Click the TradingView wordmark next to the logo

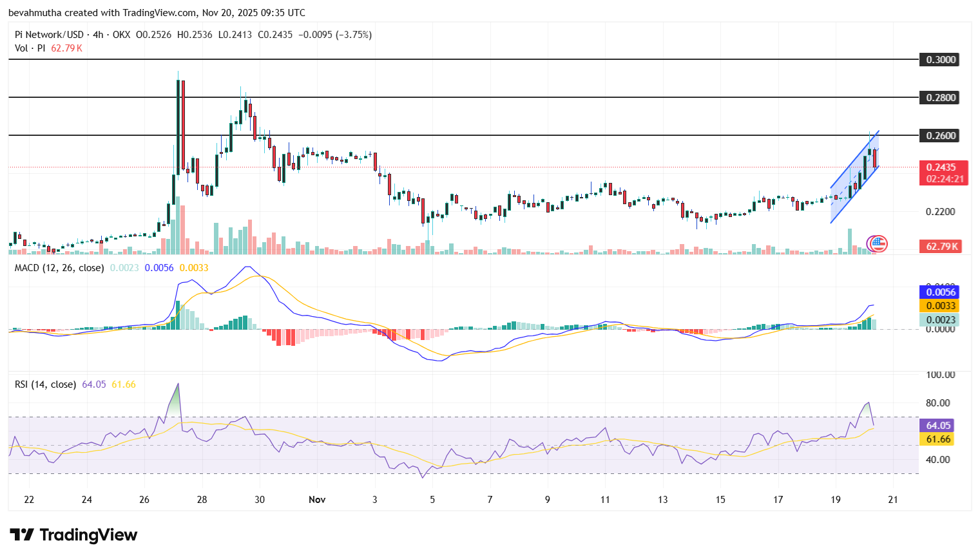pos(89,535)
